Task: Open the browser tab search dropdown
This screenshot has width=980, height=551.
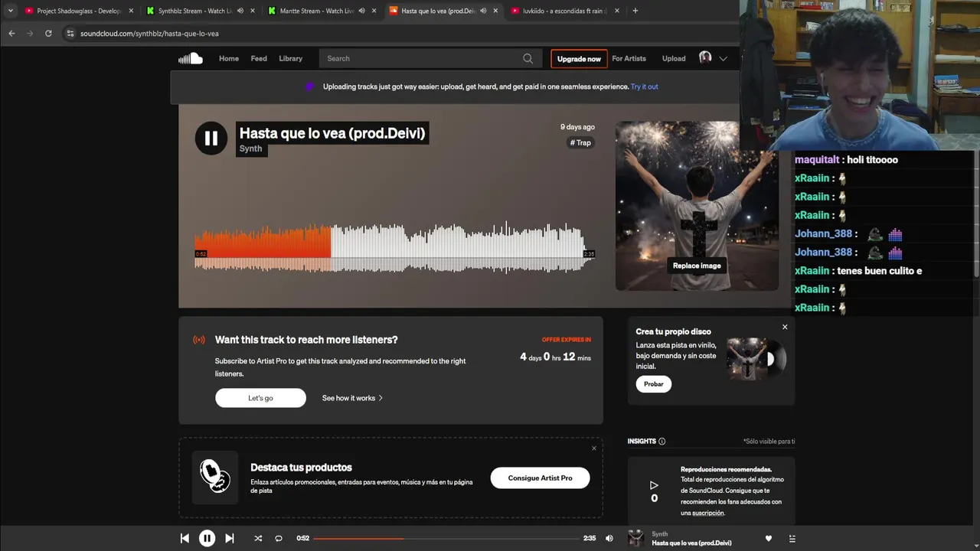Action: click(10, 11)
